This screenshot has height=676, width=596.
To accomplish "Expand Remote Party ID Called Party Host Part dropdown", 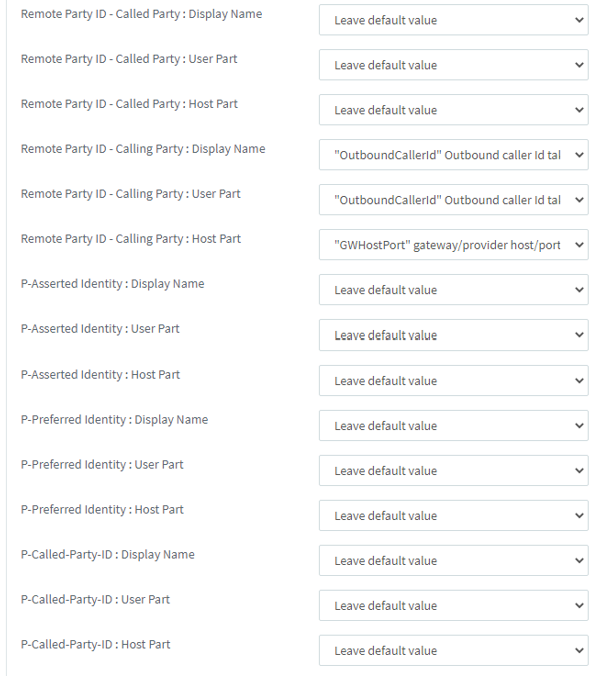I will point(453,110).
